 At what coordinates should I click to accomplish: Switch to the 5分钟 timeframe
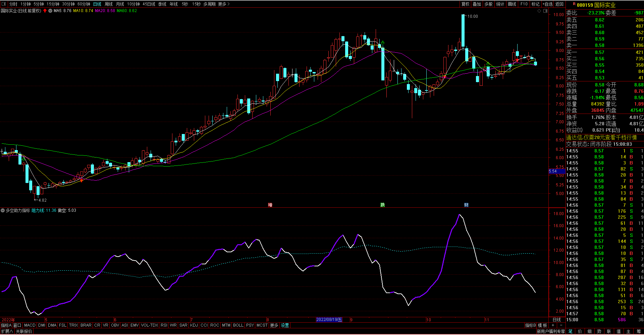coord(39,4)
